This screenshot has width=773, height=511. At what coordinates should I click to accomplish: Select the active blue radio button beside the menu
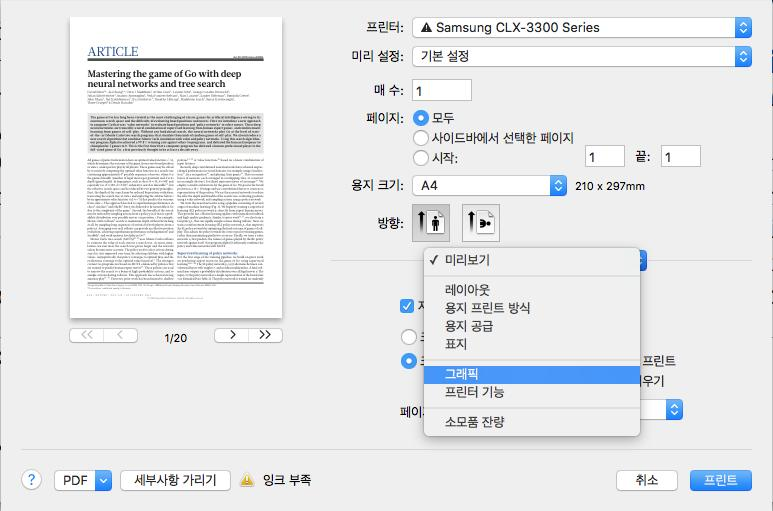click(408, 361)
